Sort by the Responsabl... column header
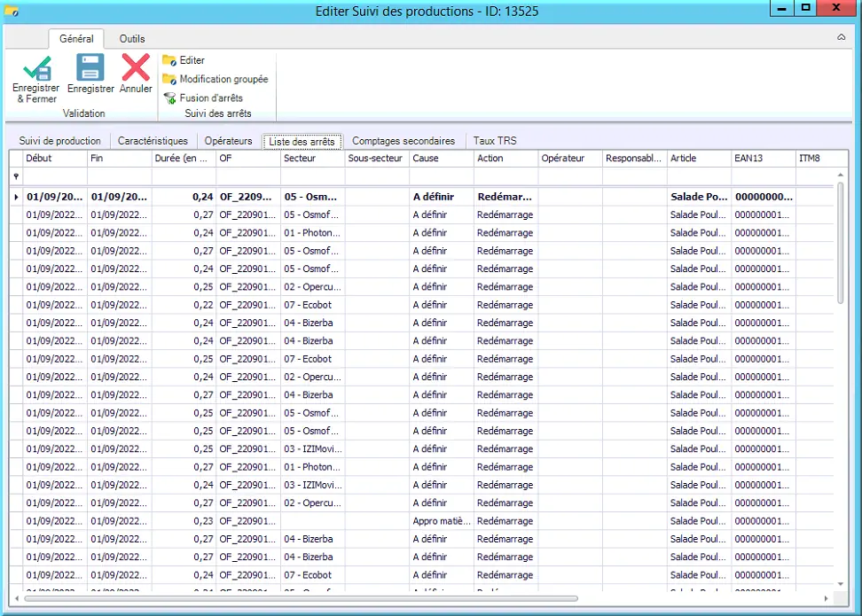862x616 pixels. (x=634, y=159)
